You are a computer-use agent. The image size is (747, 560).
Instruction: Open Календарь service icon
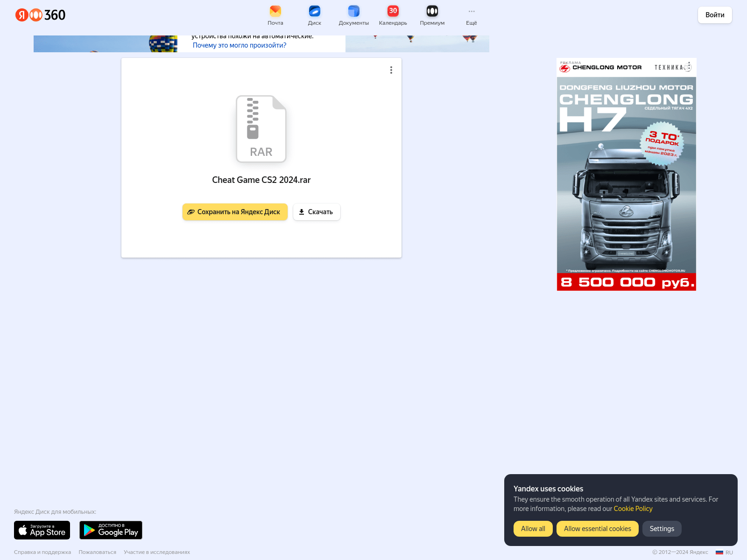coord(393,15)
